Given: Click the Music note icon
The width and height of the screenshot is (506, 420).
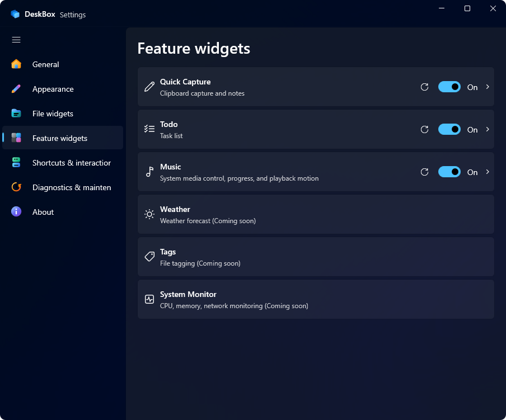Looking at the screenshot, I should pyautogui.click(x=150, y=172).
